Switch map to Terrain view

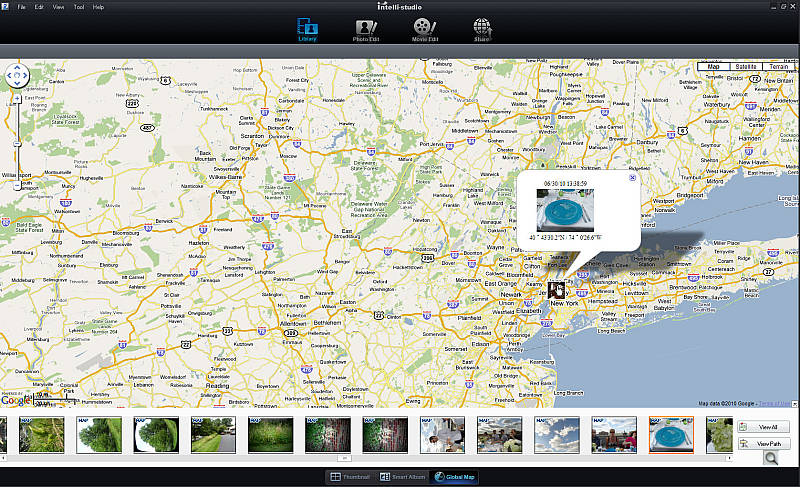778,67
